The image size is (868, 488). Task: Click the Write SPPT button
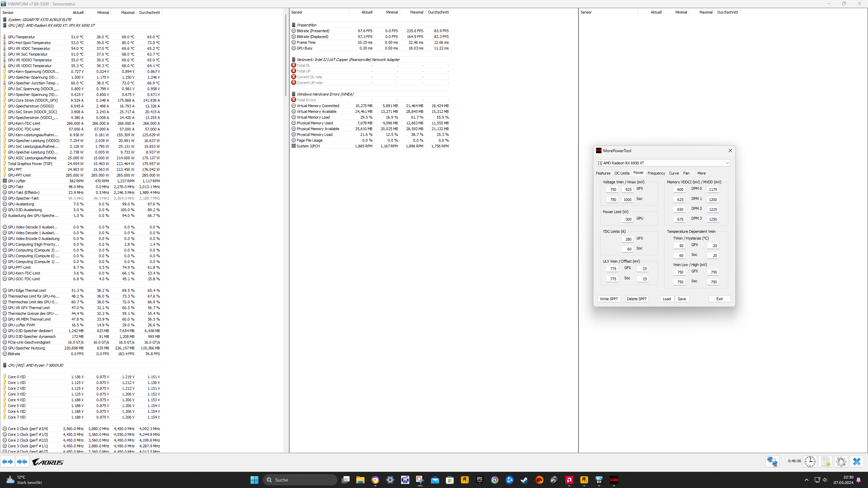click(609, 299)
